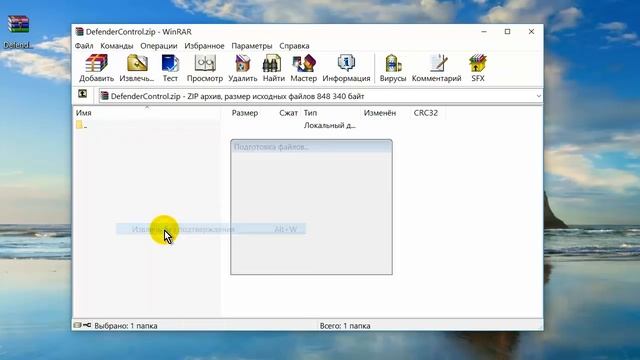Open the Найти search tool
The height and width of the screenshot is (360, 640).
tap(273, 68)
